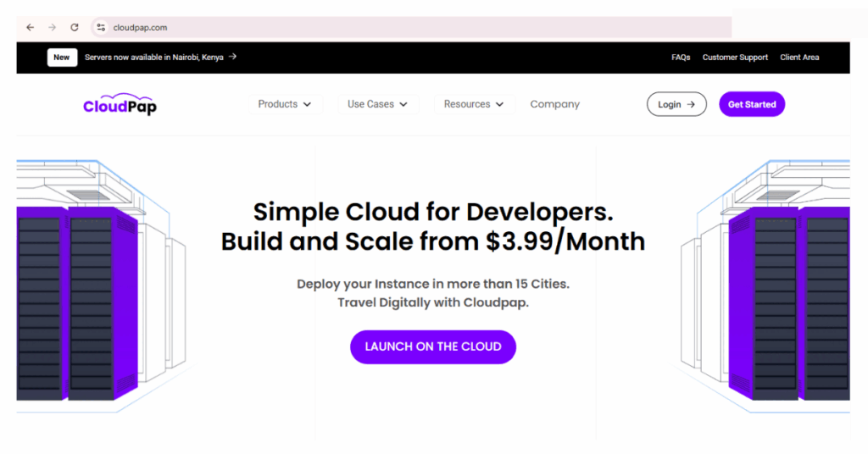Image resolution: width=868 pixels, height=454 pixels.
Task: Click the browser forward arrow
Action: (x=52, y=27)
